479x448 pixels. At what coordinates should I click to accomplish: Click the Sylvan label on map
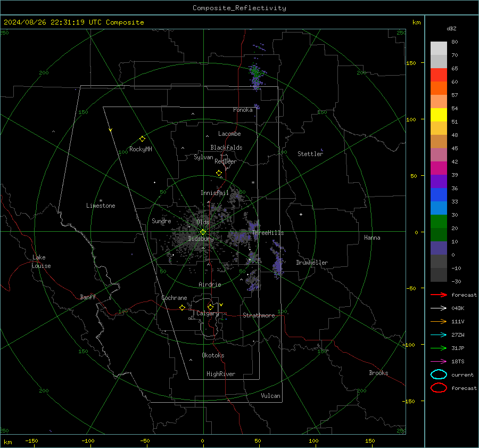[x=203, y=157]
